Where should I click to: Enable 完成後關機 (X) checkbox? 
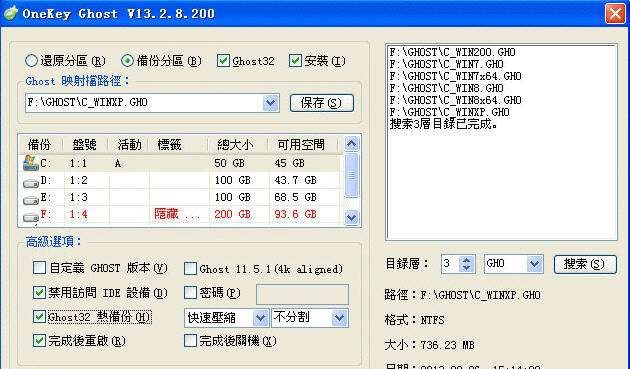coord(190,341)
